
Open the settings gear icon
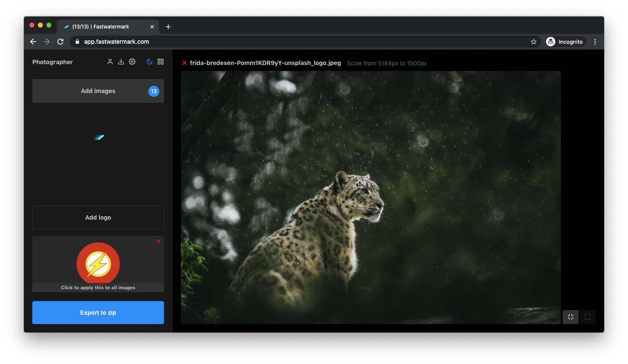(132, 62)
